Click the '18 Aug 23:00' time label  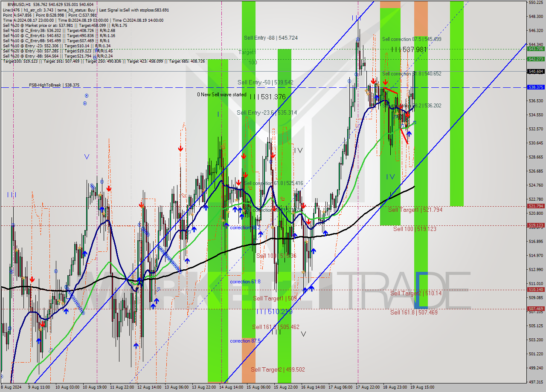click(394, 387)
